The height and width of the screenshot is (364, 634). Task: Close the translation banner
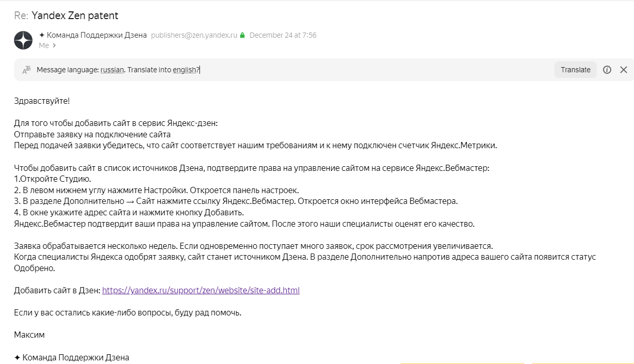click(624, 70)
